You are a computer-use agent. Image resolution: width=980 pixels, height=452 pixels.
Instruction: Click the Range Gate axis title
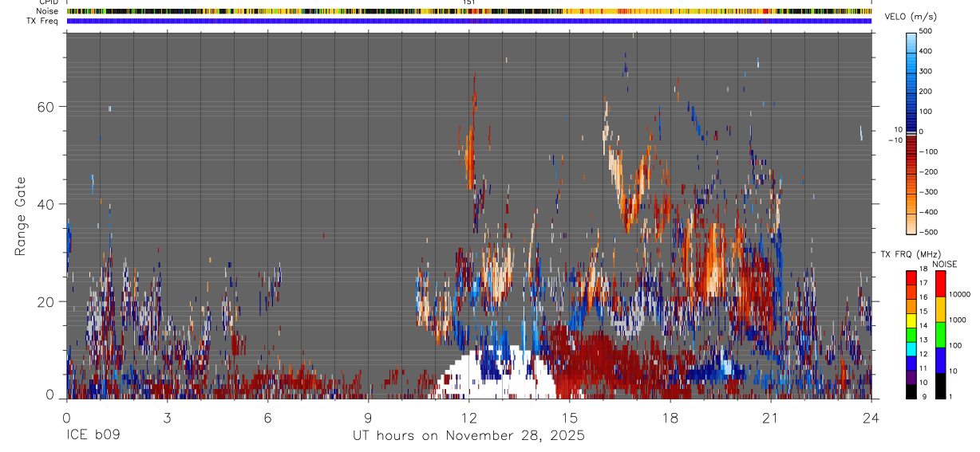[x=22, y=216]
